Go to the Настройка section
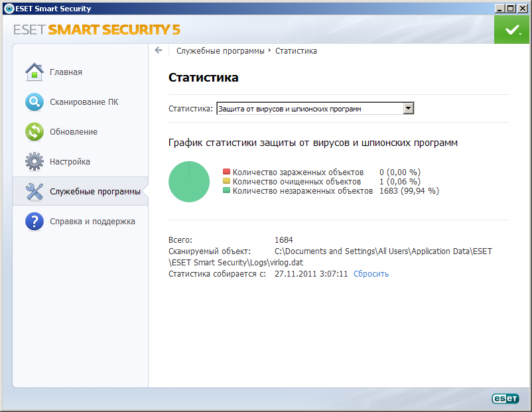Screen dimensions: 532x412 tap(70, 162)
